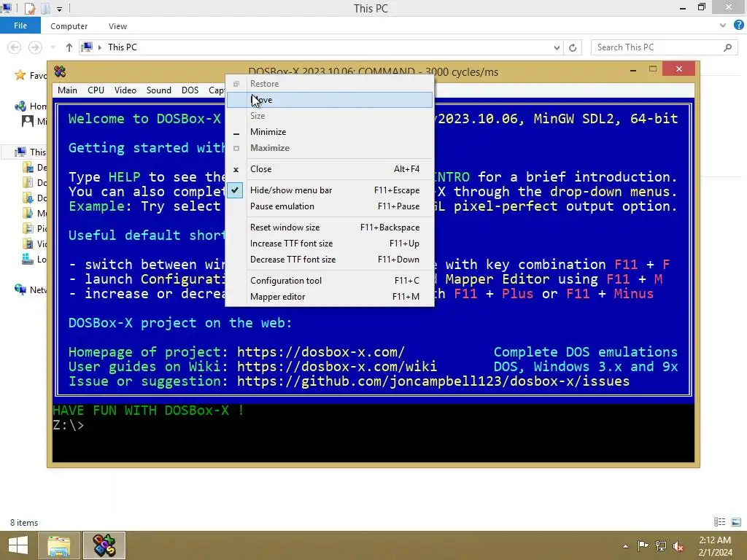Click the Explorer back arrow

pos(15,47)
